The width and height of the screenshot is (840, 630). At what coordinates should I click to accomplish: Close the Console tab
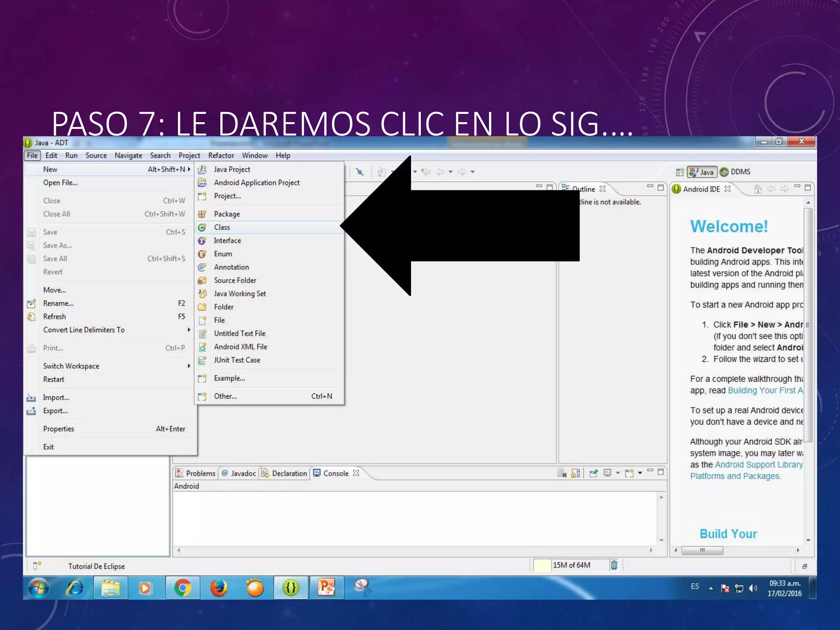[x=356, y=473]
